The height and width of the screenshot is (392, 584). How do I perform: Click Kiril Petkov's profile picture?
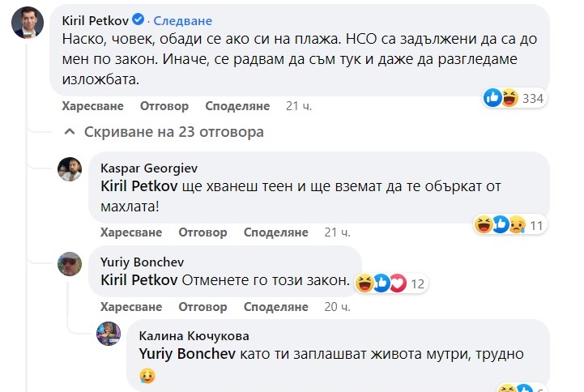(x=28, y=23)
